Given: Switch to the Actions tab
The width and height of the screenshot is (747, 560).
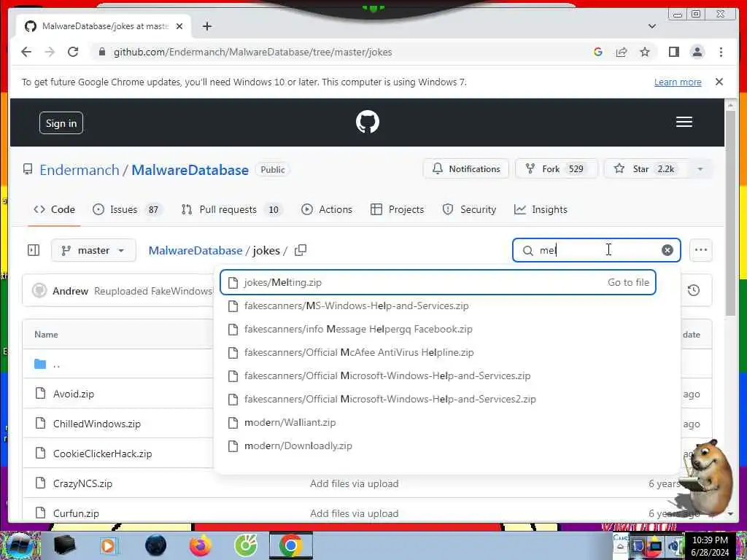Looking at the screenshot, I should [327, 209].
